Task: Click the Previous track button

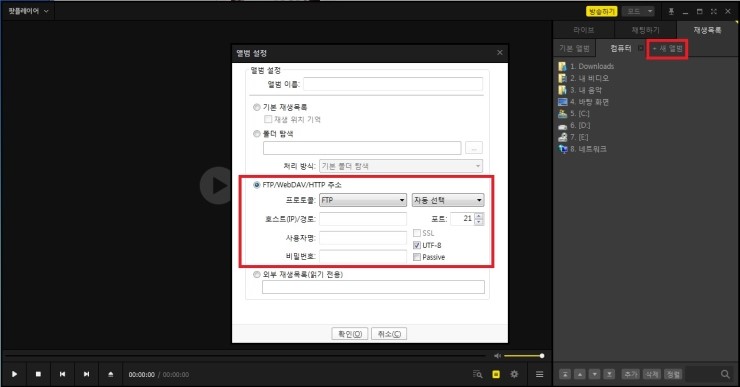Action: (x=62, y=374)
